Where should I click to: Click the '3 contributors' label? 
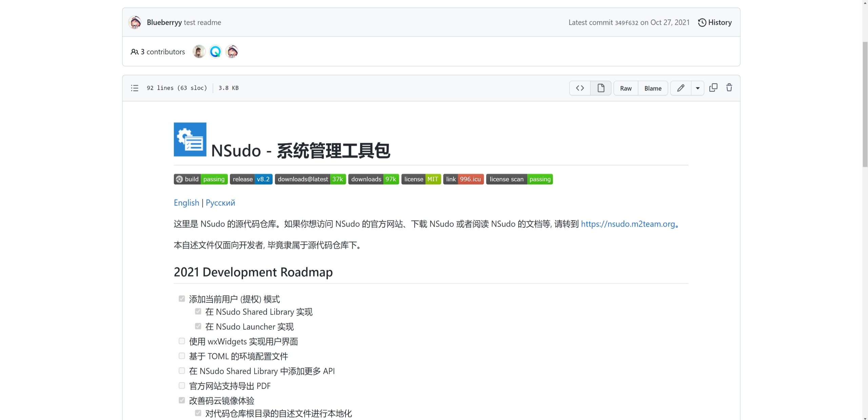pyautogui.click(x=163, y=52)
